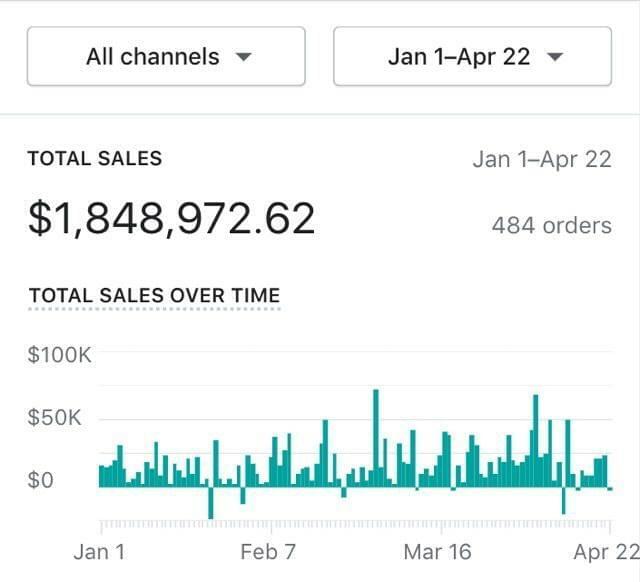Click the $0 y-axis baseline label

[x=40, y=480]
